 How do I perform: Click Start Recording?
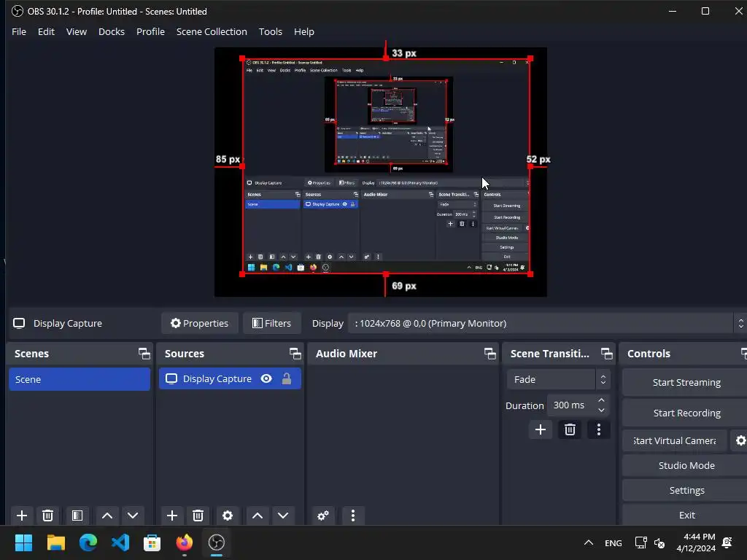tap(686, 413)
